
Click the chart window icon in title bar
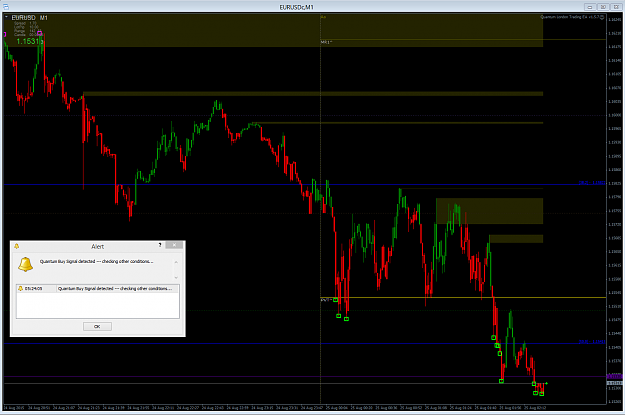[5, 7]
